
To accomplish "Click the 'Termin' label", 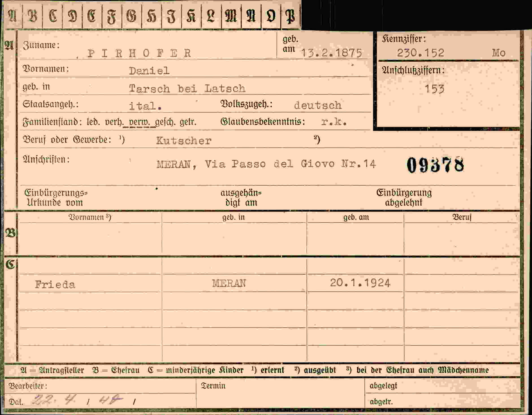I will [x=213, y=386].
